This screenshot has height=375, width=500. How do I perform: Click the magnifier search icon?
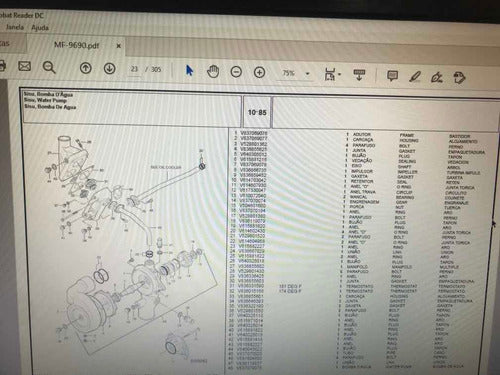49,68
